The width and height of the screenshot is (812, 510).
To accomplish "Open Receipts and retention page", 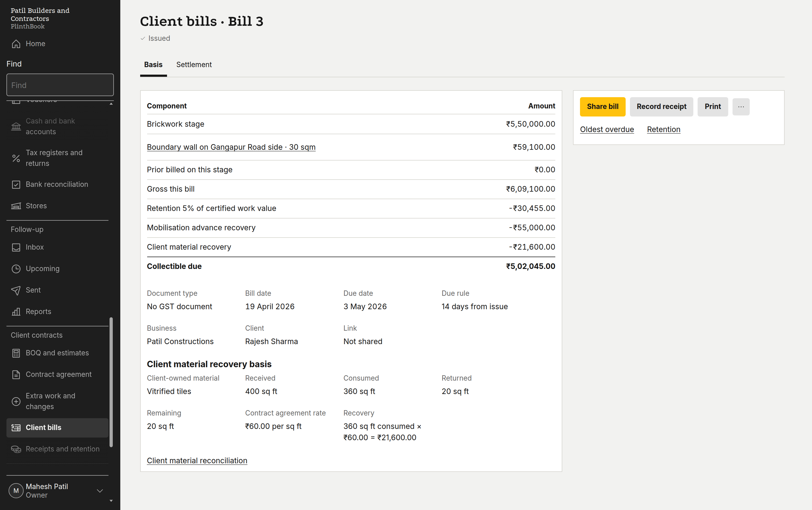I will [57, 449].
